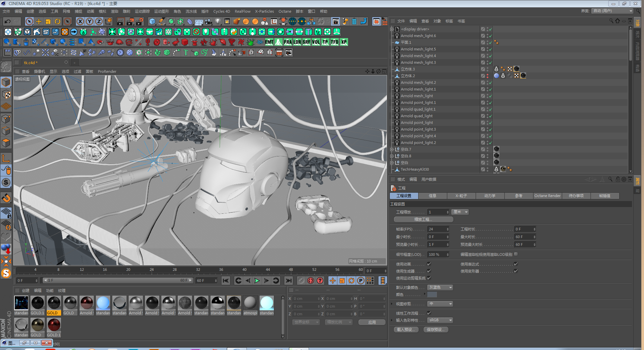Select the Scale tool icon
This screenshot has width=644, height=350.
point(48,22)
